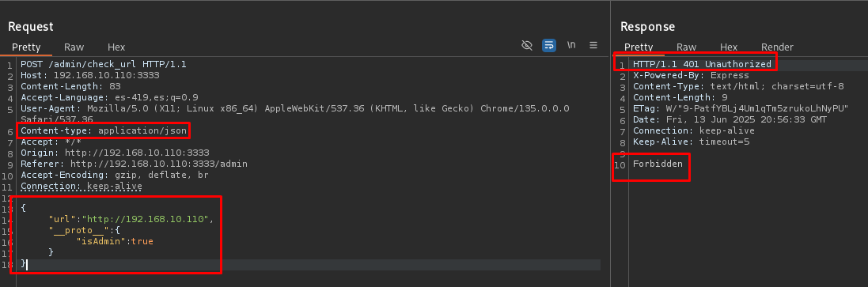Image resolution: width=868 pixels, height=287 pixels.
Task: Click the Forbidden response body text
Action: [x=658, y=164]
